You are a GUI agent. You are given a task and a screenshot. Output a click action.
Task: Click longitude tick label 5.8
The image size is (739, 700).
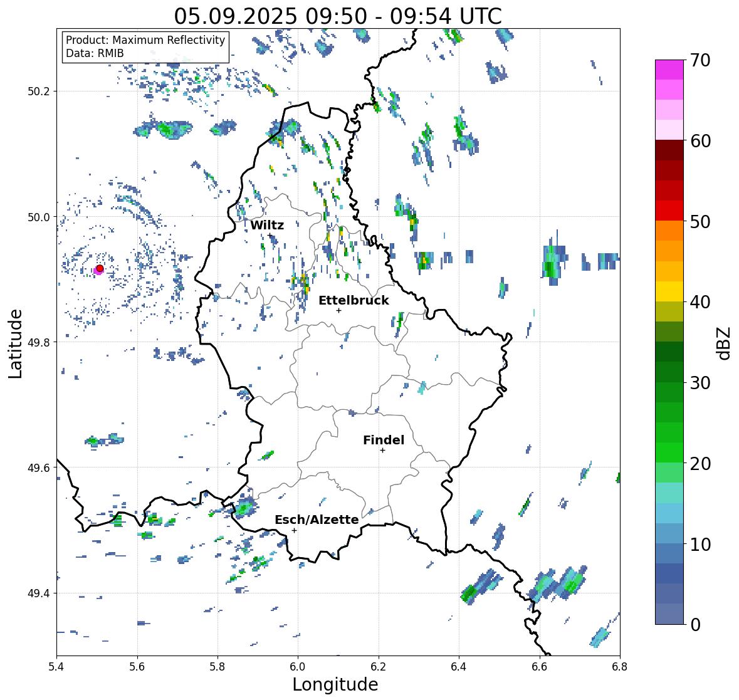point(218,666)
